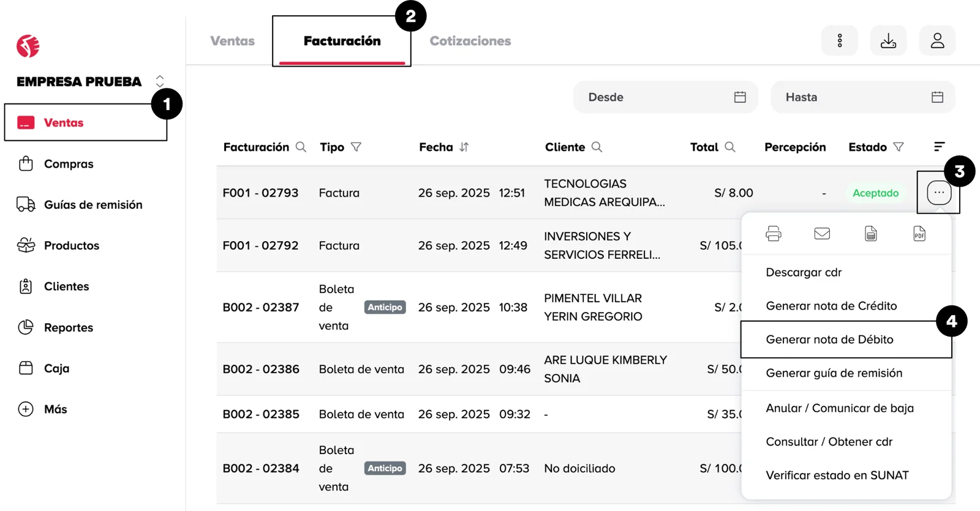980x511 pixels.
Task: Search by Cliente magnifier icon
Action: [x=597, y=147]
